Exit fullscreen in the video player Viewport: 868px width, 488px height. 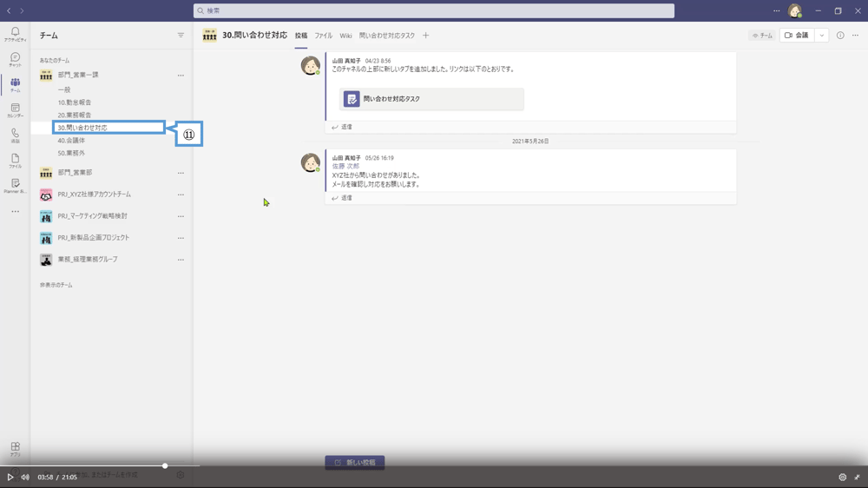pos(857,477)
